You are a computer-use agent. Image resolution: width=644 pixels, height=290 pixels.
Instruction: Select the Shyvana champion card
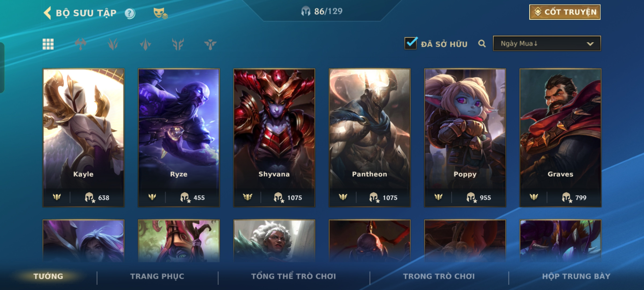click(x=274, y=138)
